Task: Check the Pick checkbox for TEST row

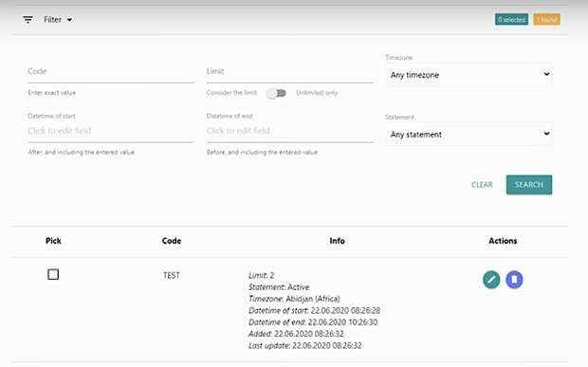Action: pos(53,274)
